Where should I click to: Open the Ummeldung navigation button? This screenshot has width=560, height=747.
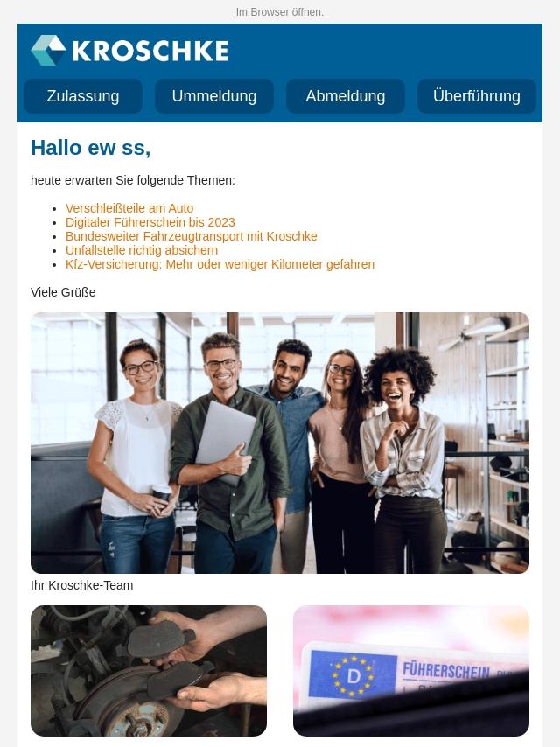tap(214, 96)
